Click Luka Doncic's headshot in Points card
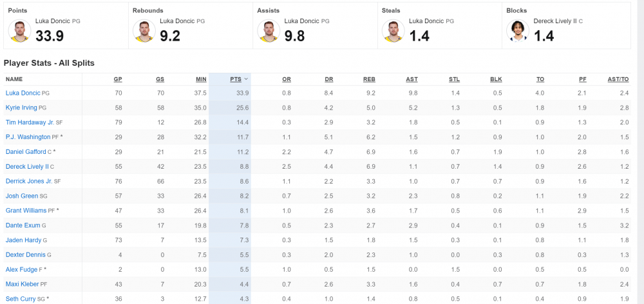This screenshot has height=304, width=644. 20,31
